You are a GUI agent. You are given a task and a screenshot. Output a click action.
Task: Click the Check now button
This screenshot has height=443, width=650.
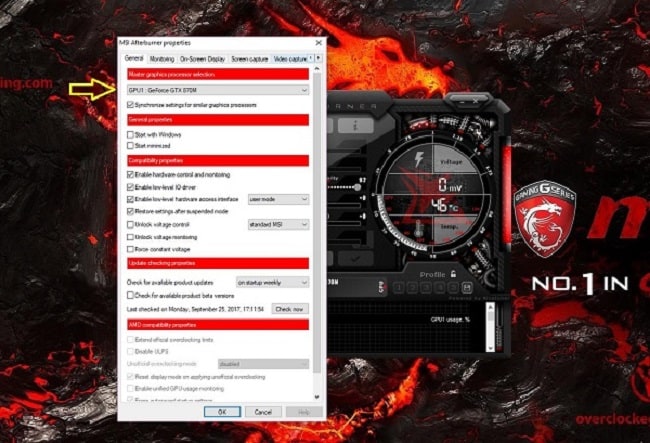[290, 309]
